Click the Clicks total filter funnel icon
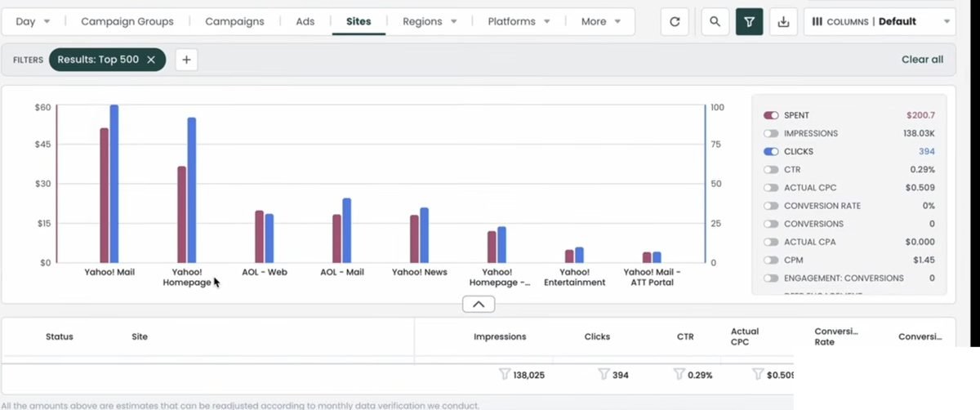Viewport: 980px width, 410px height. click(x=604, y=375)
